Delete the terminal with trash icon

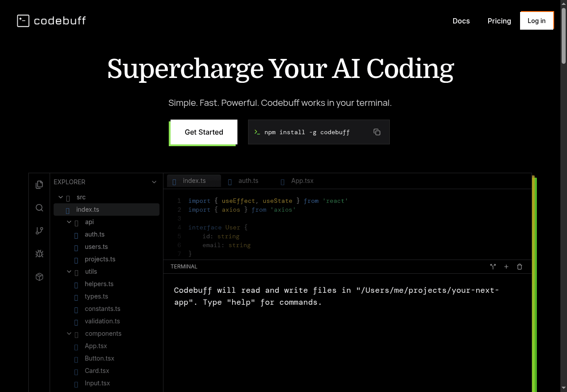pyautogui.click(x=520, y=267)
